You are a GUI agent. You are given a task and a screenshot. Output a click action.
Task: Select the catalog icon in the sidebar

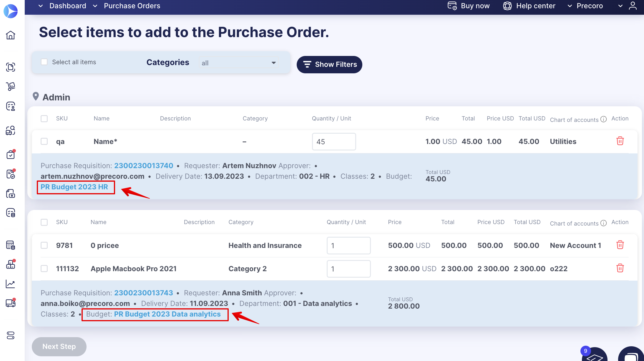point(11,67)
